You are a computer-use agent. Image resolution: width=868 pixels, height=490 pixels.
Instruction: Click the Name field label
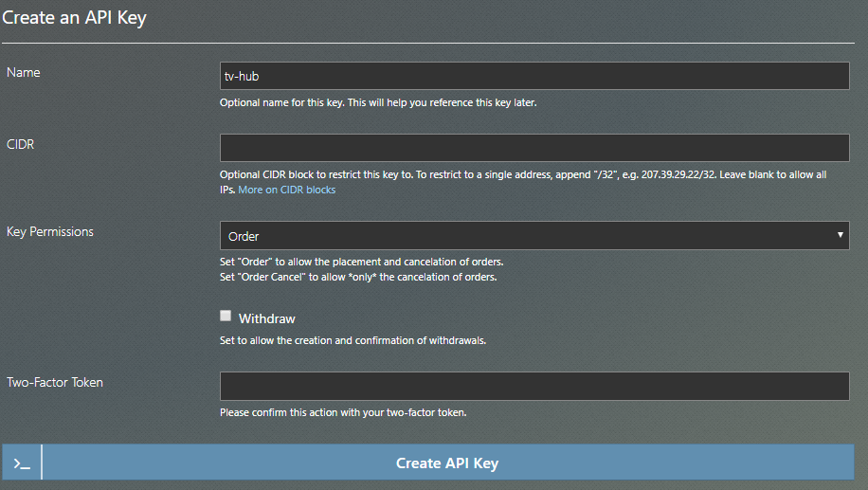pyautogui.click(x=24, y=72)
